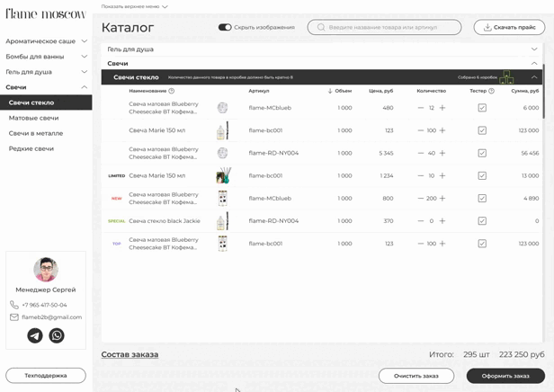Click the Очистить заказ button

(x=416, y=376)
